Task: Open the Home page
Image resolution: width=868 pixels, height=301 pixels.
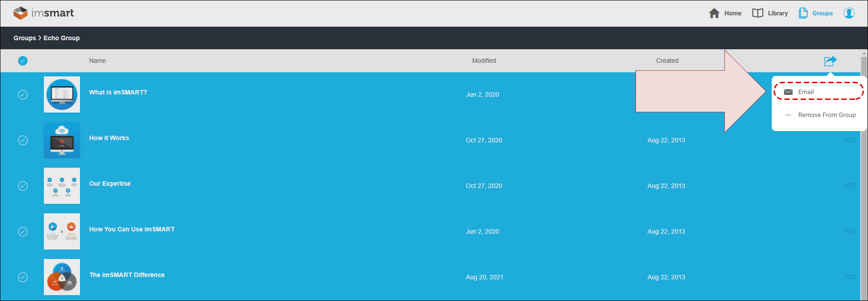Action: pos(725,13)
